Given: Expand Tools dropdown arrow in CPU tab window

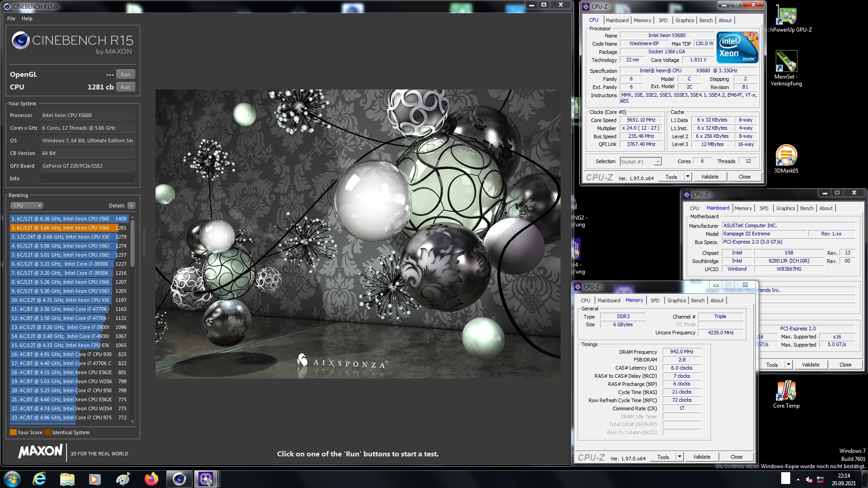Looking at the screenshot, I should pos(688,177).
